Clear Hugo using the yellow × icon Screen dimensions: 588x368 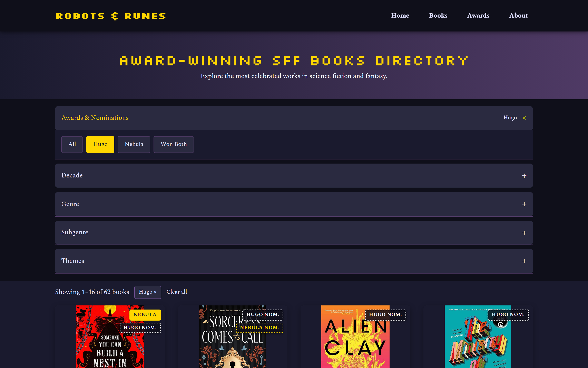(x=524, y=118)
